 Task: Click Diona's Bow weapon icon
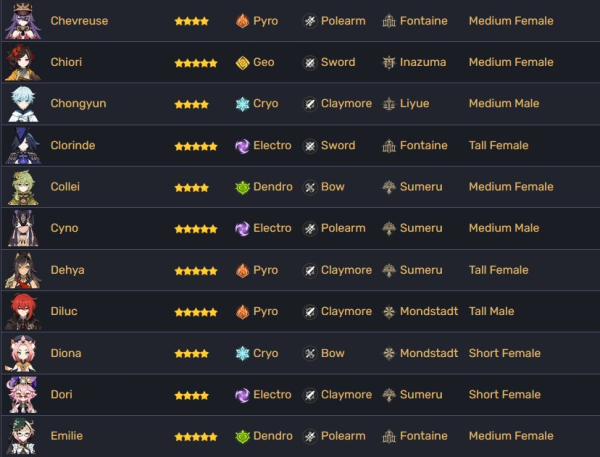tap(310, 354)
